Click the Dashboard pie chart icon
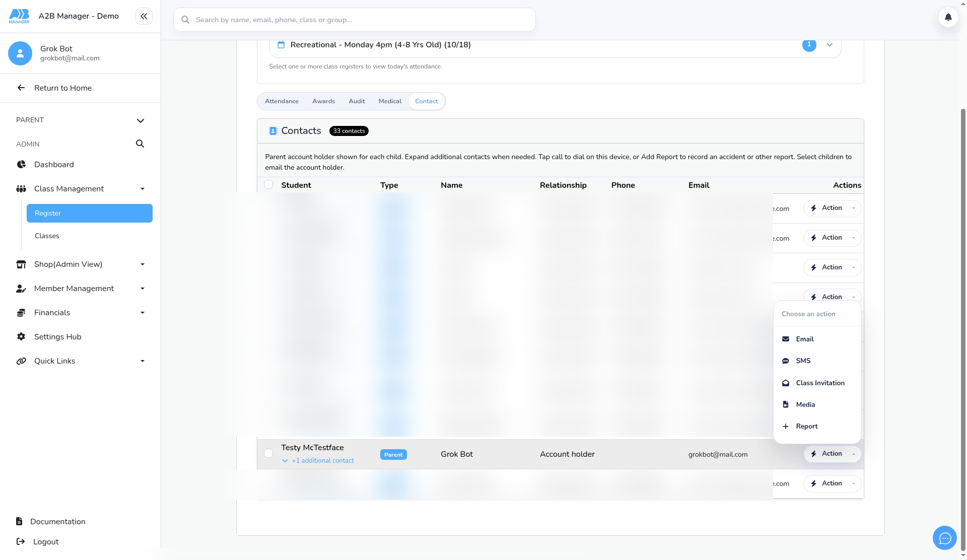Viewport: 967px width, 560px height. point(21,165)
